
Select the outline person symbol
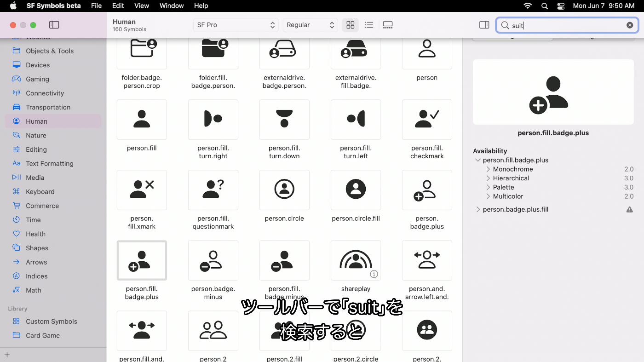pos(427,53)
